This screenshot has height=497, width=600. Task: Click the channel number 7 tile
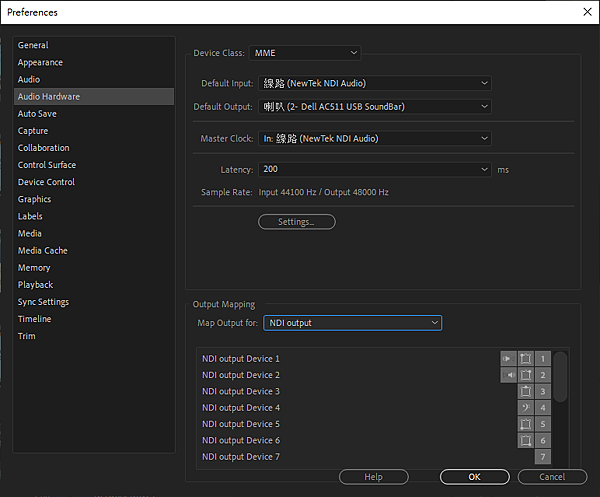tap(543, 457)
